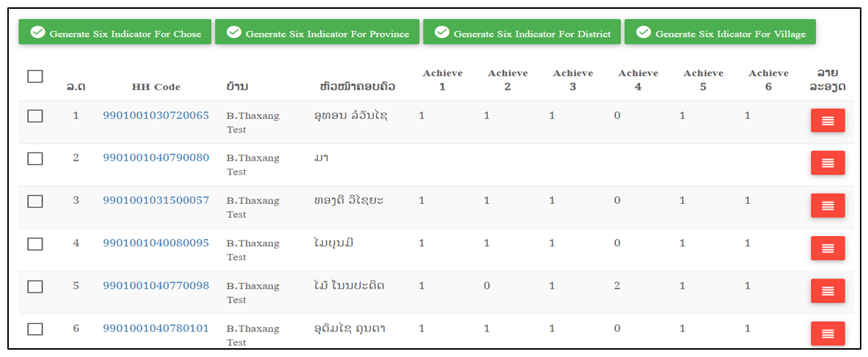This screenshot has height=357, width=868.
Task: Open household link 9901001040790080
Action: [156, 158]
